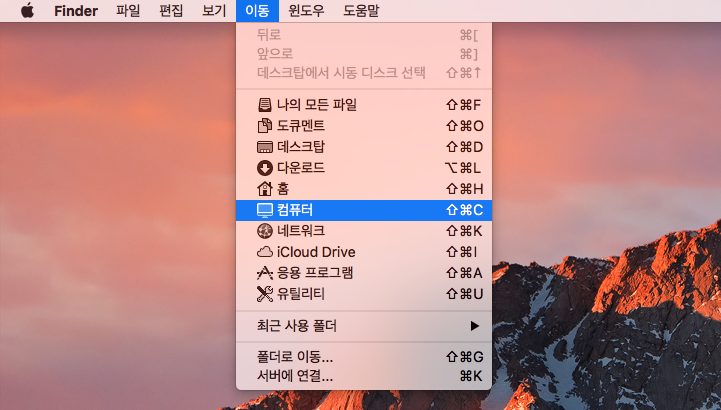The height and width of the screenshot is (410, 721).
Task: Click the ⇧⌘O shortcut of 도큐멘트
Action: 464,126
